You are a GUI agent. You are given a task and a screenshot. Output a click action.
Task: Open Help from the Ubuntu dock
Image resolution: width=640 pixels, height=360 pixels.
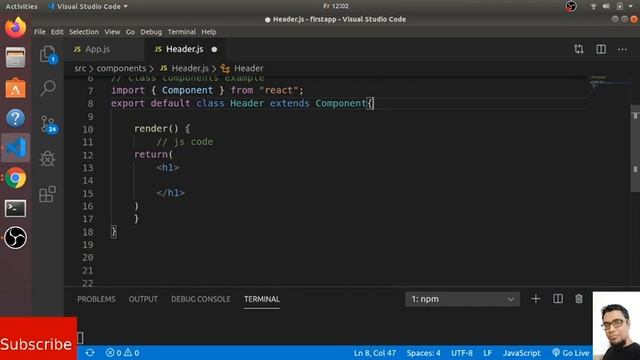click(16, 118)
